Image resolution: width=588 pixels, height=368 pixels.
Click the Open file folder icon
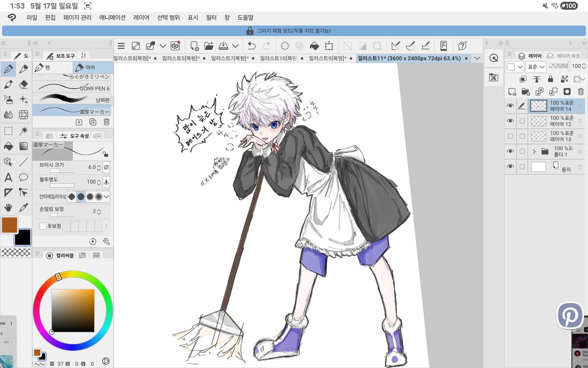209,46
